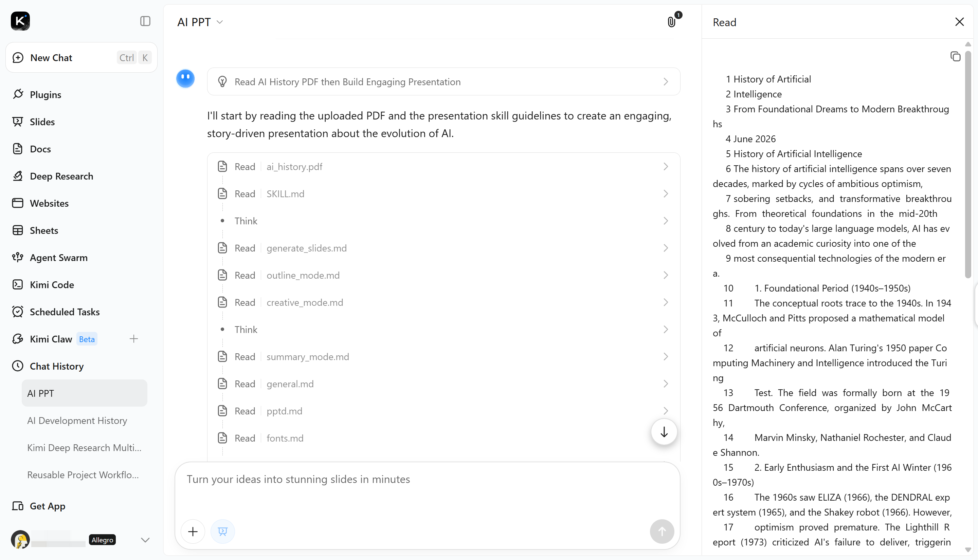Click the lightbulb icon in the thinking step
The image size is (978, 560).
coord(222,81)
